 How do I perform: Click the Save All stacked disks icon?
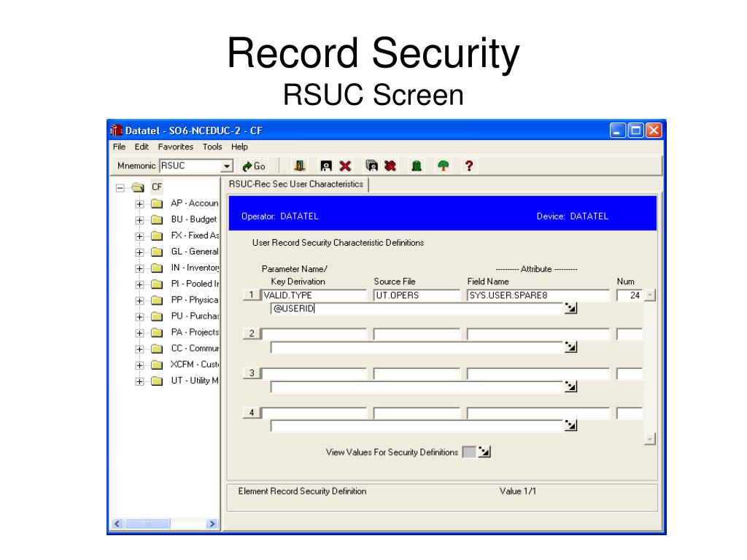[x=371, y=166]
